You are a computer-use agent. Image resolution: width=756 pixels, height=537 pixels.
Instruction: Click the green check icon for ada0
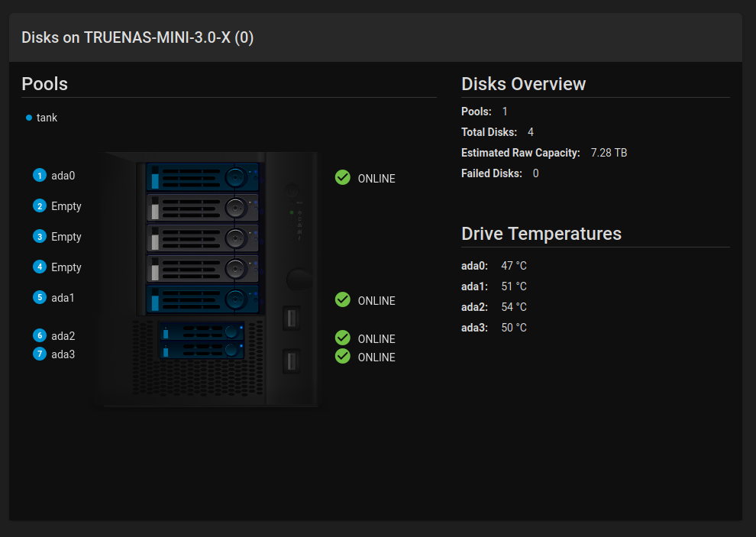click(x=343, y=177)
